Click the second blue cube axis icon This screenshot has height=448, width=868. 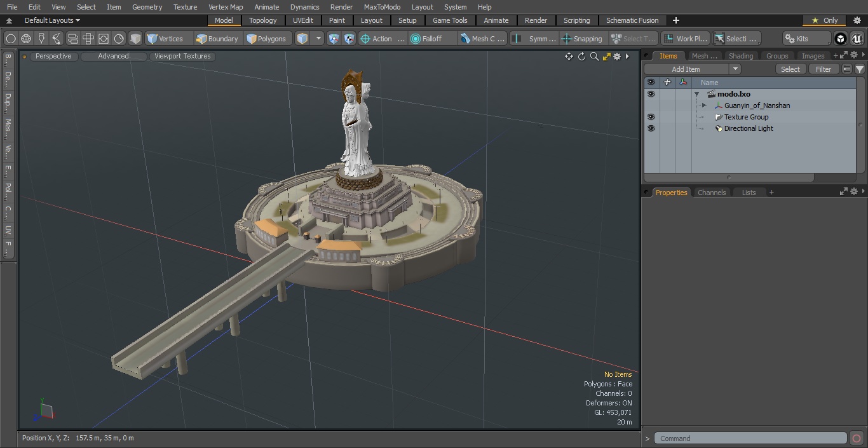click(349, 39)
